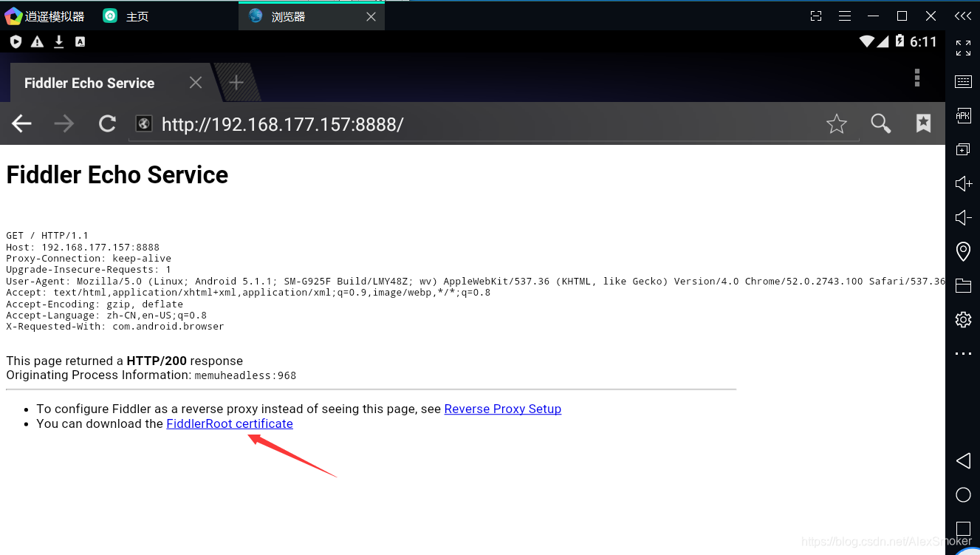Tap the Android recent apps square

963,528
